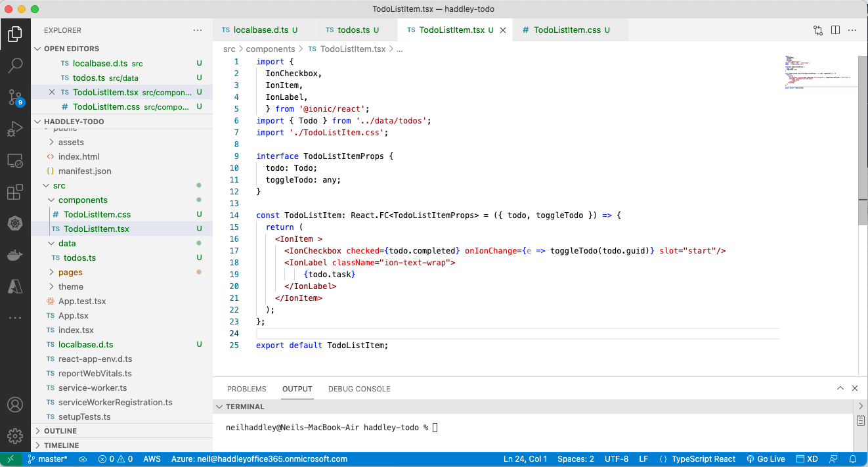
Task: Collapse the components folder
Action: pos(82,200)
